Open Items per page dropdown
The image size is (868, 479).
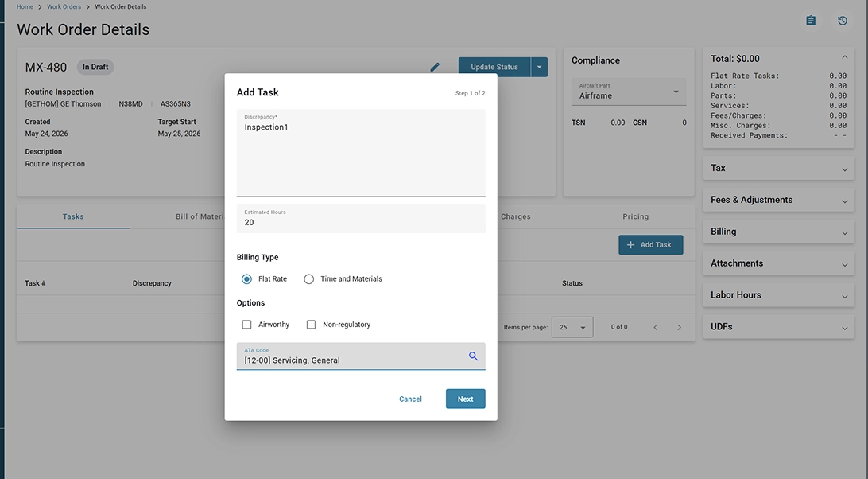(572, 327)
